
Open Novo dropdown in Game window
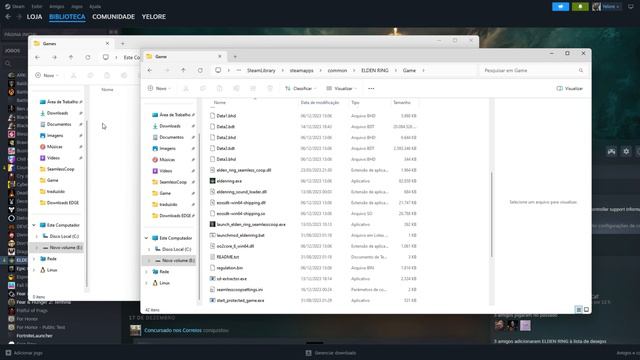point(159,89)
